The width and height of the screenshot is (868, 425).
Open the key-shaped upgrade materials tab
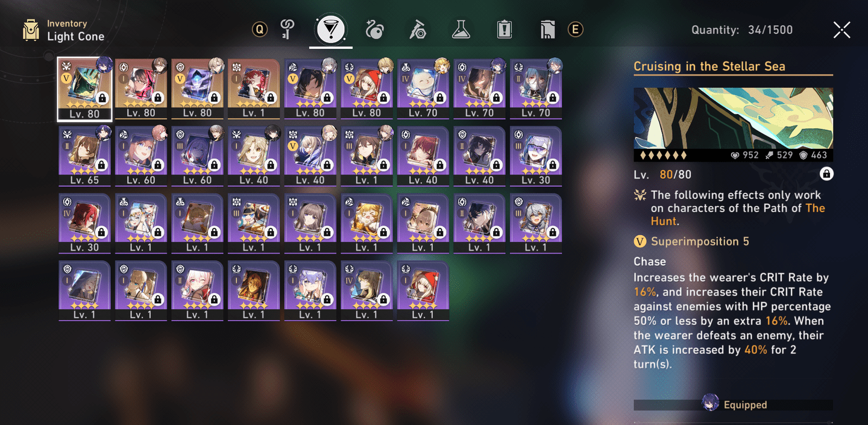[x=288, y=30]
